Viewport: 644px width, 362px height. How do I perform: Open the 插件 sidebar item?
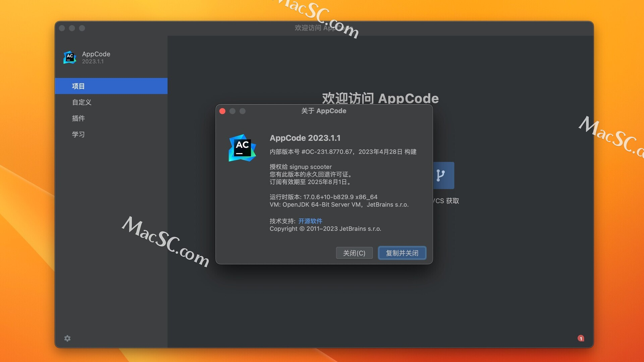(x=111, y=118)
